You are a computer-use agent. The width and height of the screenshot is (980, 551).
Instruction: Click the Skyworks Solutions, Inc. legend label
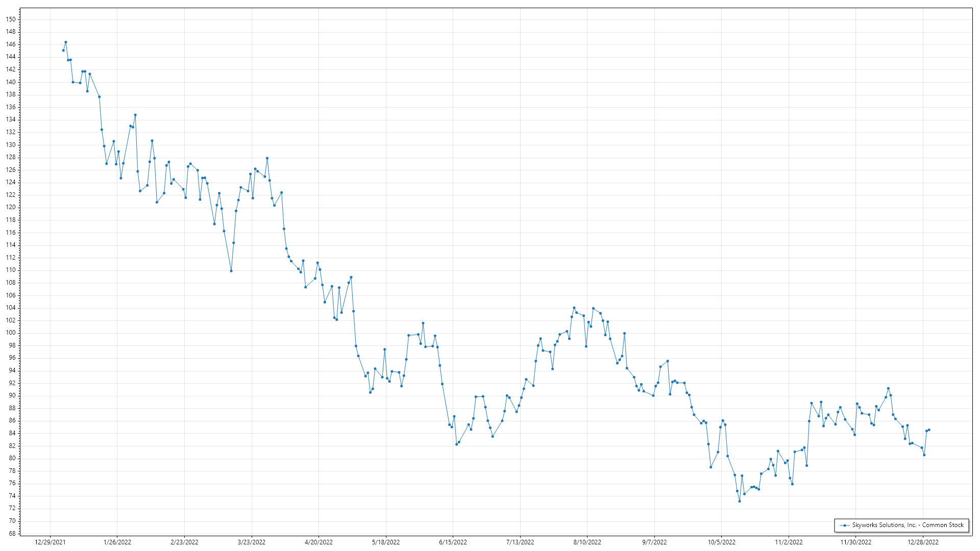point(908,525)
